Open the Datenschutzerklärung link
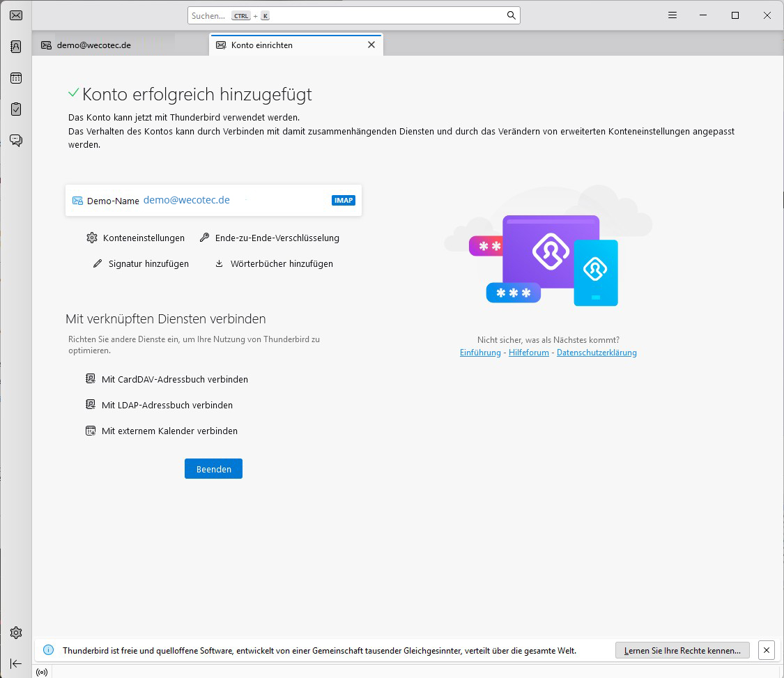Viewport: 784px width, 678px height. click(597, 353)
